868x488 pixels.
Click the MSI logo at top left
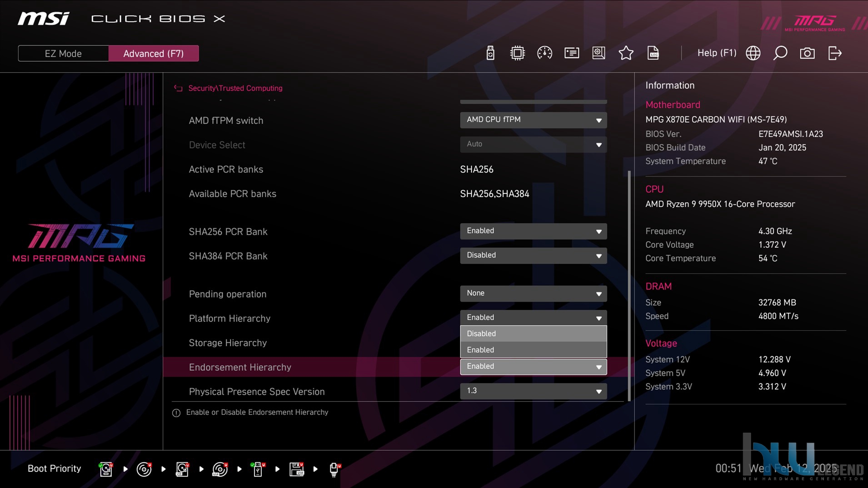tap(44, 19)
